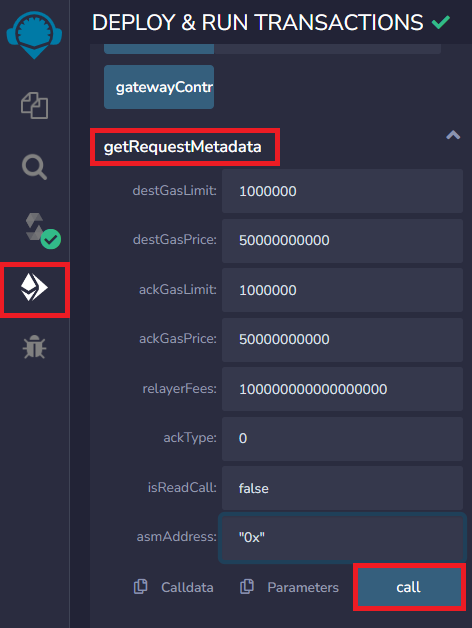This screenshot has height=628, width=472.
Task: Focus the ackType input field
Action: click(x=343, y=439)
